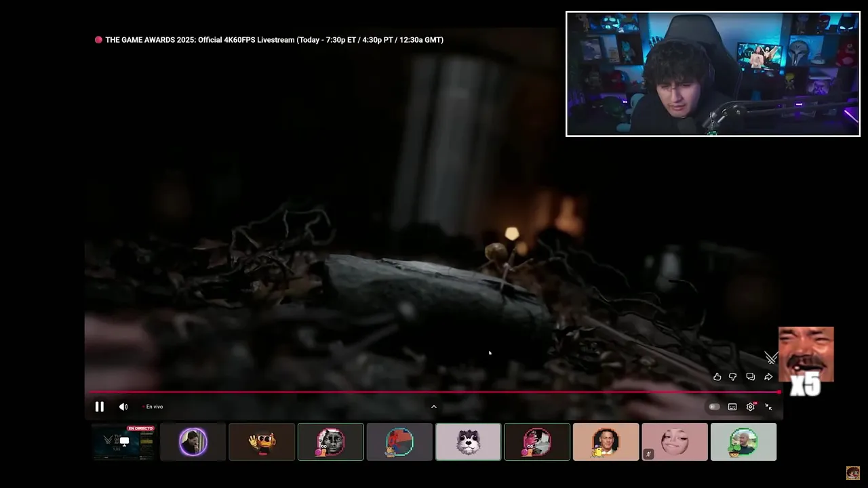Like the video with thumbs-up icon
Image resolution: width=868 pixels, height=488 pixels.
point(717,377)
